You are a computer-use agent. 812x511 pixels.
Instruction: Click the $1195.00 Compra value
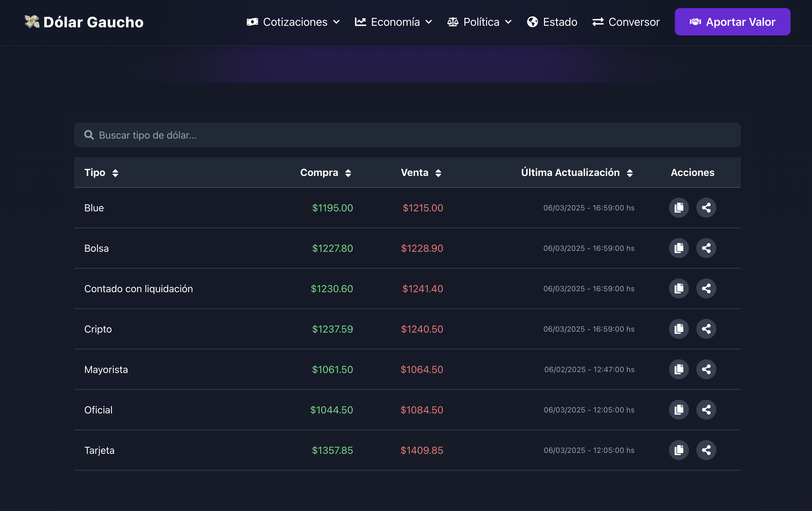pos(333,208)
